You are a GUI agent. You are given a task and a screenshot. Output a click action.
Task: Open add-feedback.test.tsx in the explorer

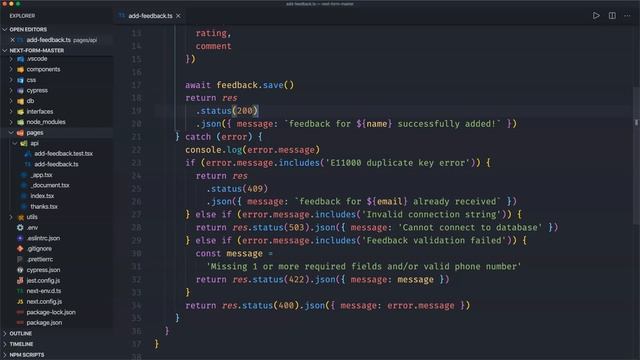[63, 153]
